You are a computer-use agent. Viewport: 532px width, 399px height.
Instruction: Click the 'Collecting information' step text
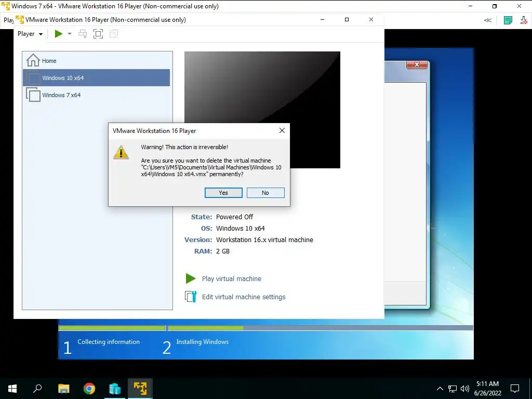pos(109,342)
